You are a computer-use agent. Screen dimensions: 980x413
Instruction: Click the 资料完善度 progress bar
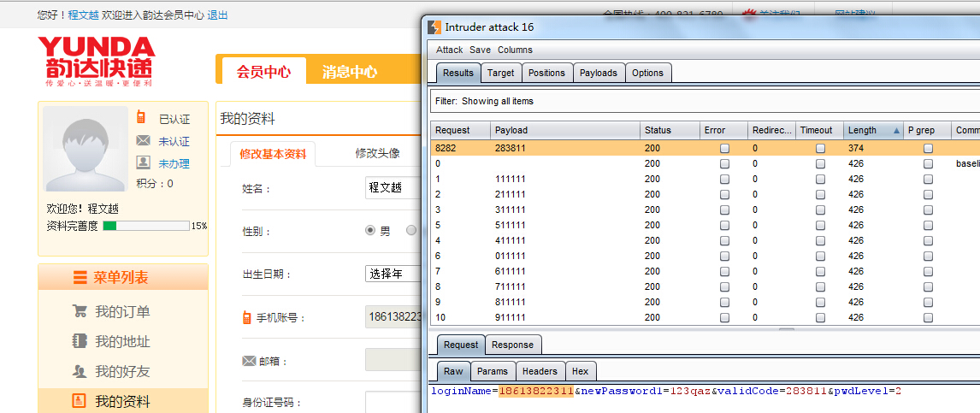pyautogui.click(x=145, y=226)
